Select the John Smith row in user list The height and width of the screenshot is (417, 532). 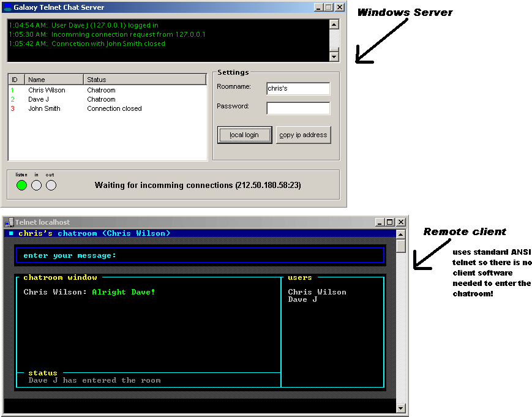[x=108, y=108]
